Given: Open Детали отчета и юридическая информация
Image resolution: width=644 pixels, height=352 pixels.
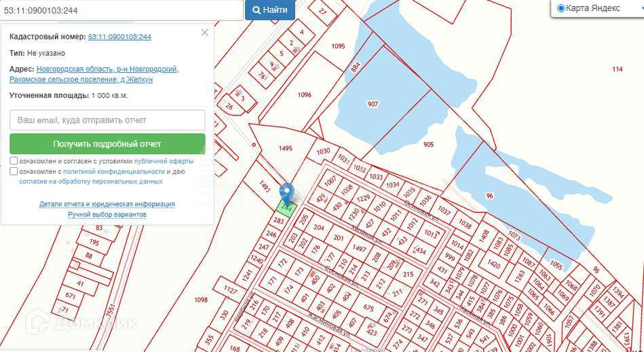Looking at the screenshot, I should pyautogui.click(x=107, y=204).
